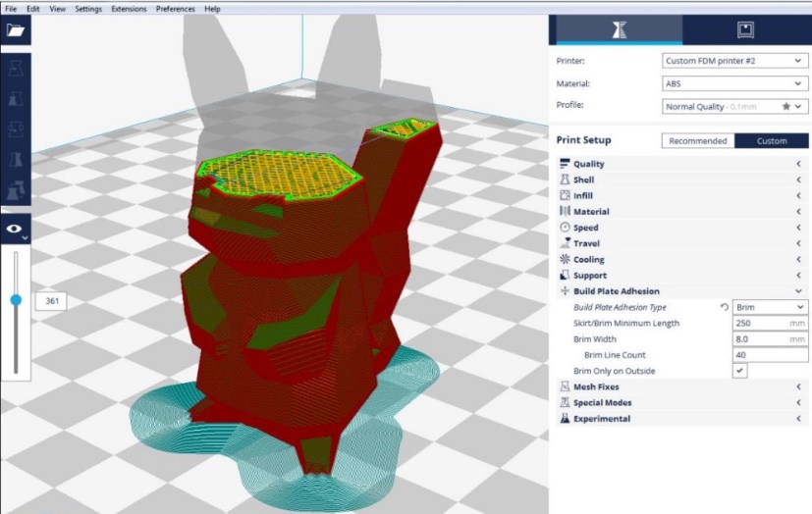This screenshot has height=514, width=812.
Task: Click the Experimental category icon
Action: click(565, 418)
